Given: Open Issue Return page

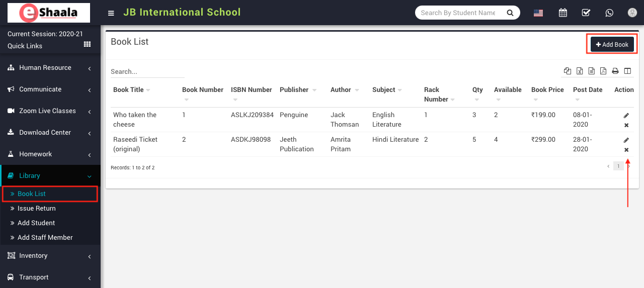Looking at the screenshot, I should coord(36,208).
